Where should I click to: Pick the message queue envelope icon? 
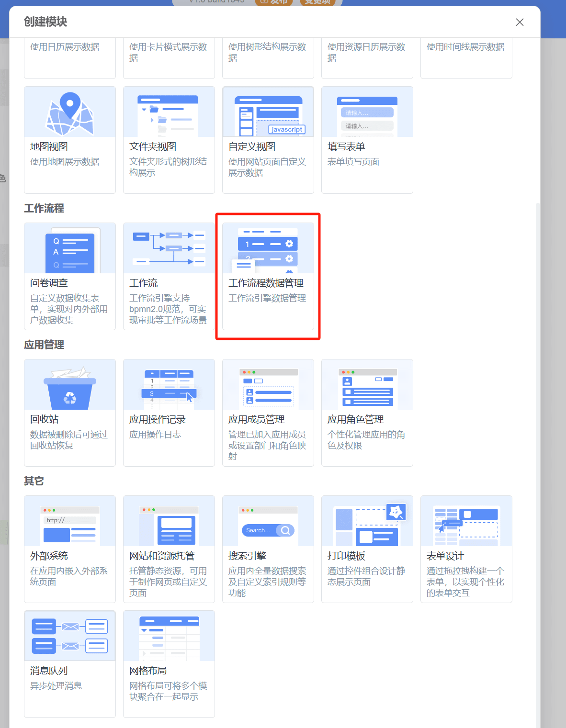coord(70,637)
